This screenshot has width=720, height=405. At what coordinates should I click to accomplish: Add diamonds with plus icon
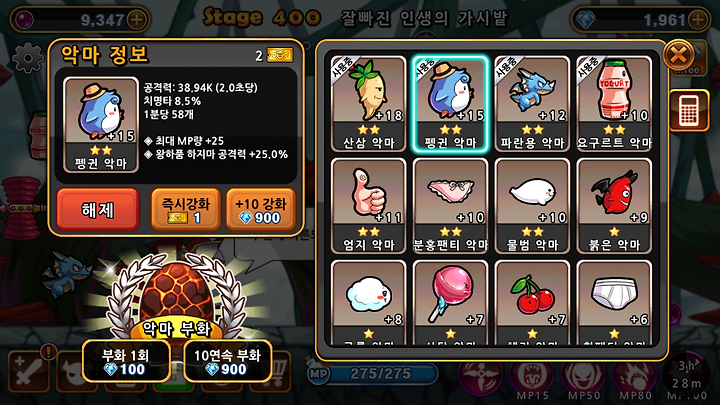coord(698,20)
